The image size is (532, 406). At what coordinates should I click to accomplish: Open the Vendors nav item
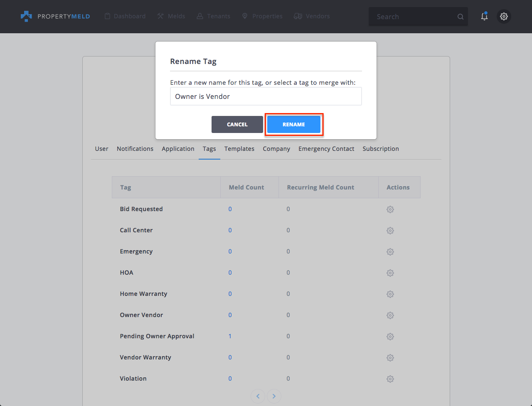(312, 16)
